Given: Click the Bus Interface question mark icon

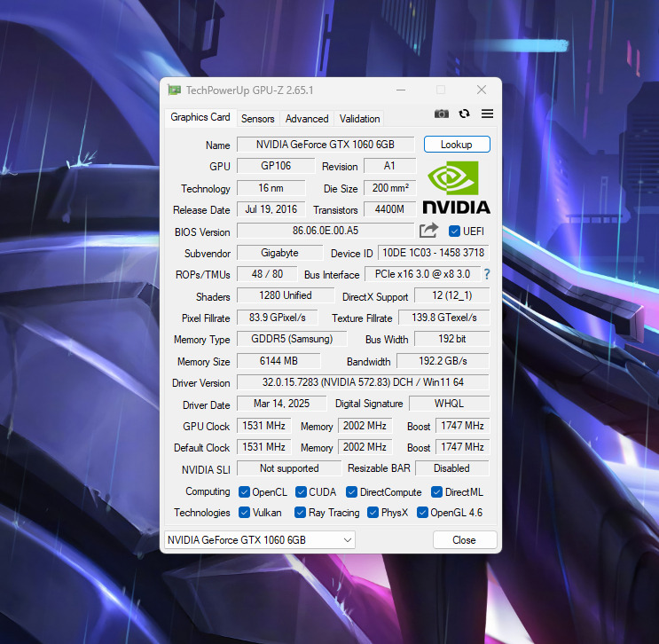Looking at the screenshot, I should (x=487, y=274).
